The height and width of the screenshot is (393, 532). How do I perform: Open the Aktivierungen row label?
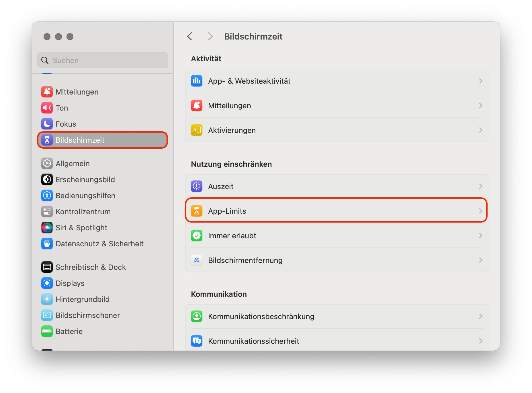232,130
